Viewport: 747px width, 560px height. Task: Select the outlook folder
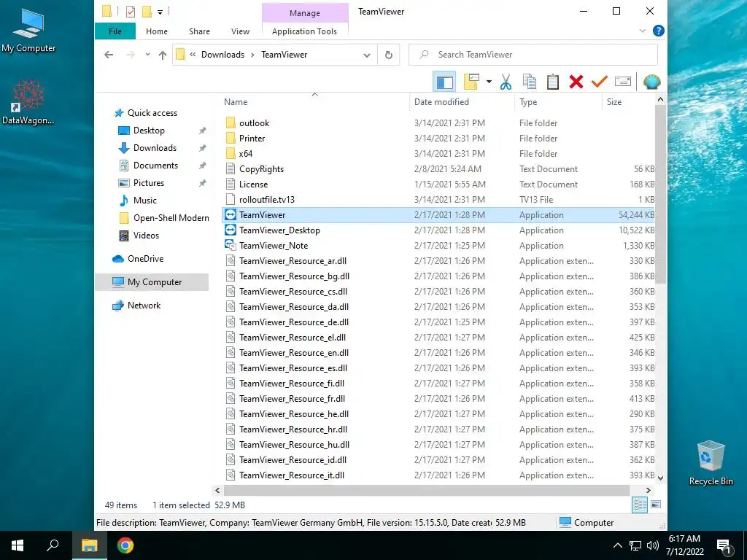[x=254, y=122]
